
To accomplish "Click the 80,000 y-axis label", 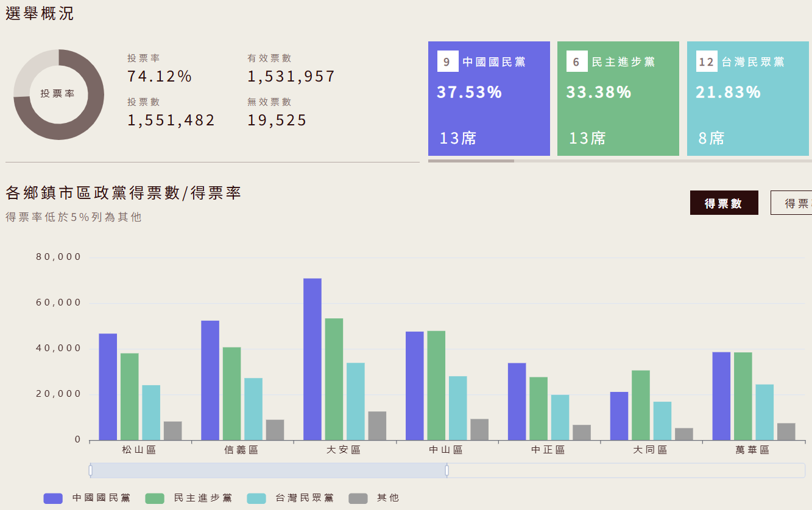I will click(x=58, y=257).
